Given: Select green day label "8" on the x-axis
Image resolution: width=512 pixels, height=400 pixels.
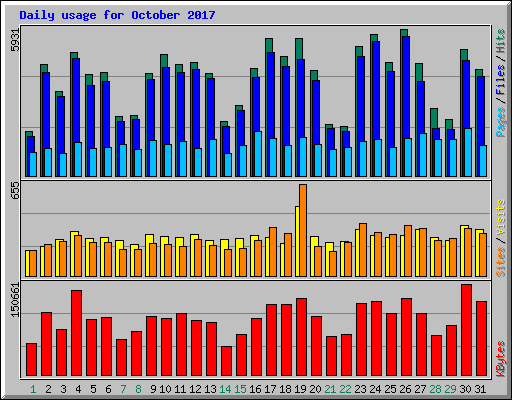Looking at the screenshot, I should (138, 389).
